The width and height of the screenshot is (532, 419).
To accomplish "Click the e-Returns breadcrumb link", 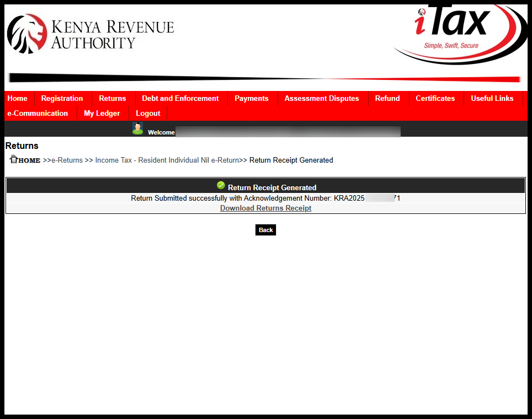I will point(66,160).
